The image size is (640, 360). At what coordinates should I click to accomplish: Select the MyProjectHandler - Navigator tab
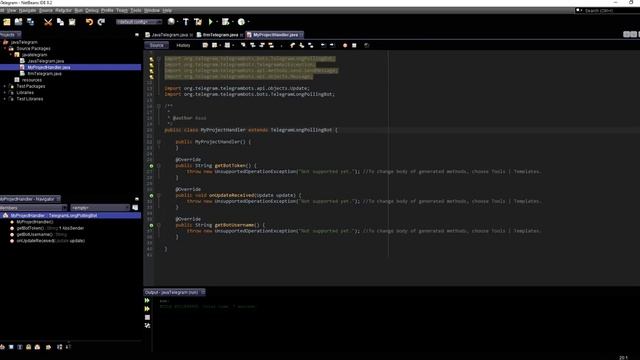click(30, 199)
